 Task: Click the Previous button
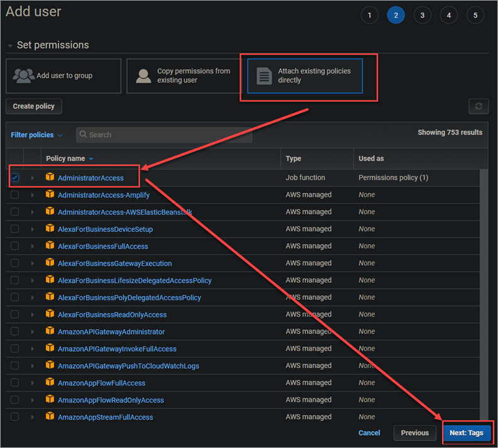[415, 433]
